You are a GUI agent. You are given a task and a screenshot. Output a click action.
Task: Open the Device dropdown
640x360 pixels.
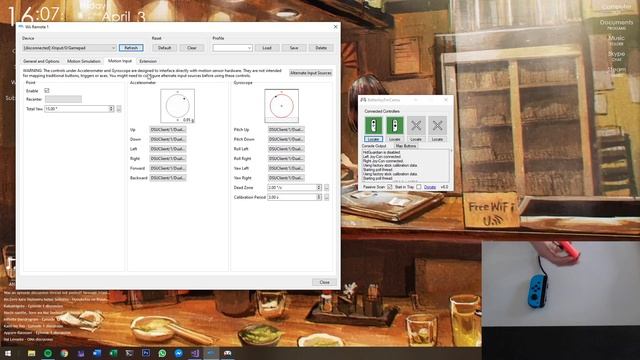click(69, 48)
